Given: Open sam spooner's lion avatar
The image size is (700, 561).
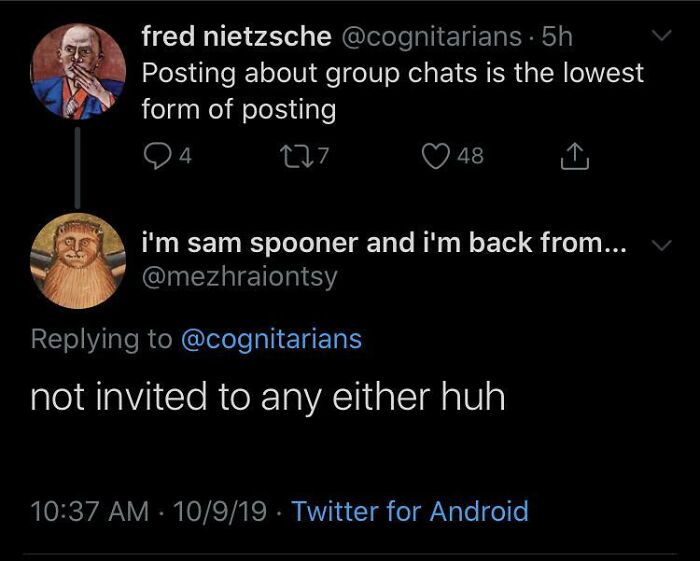Looking at the screenshot, I should click(78, 260).
